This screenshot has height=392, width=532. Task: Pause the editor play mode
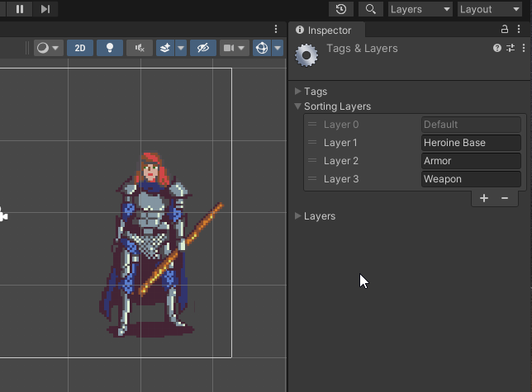point(20,9)
